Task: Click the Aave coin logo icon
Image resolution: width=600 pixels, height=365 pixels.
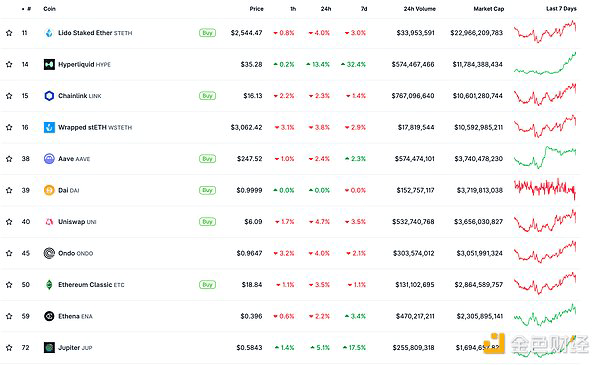Action: (49, 158)
